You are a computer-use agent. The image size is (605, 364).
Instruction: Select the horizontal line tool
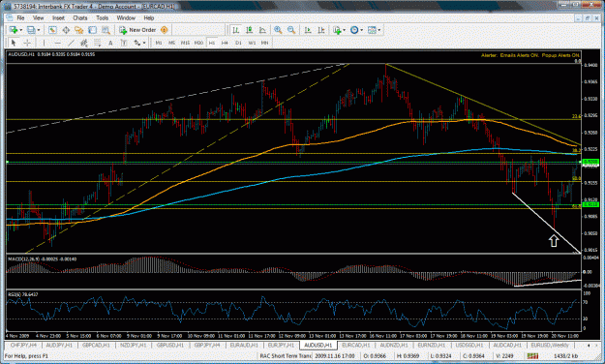point(57,43)
